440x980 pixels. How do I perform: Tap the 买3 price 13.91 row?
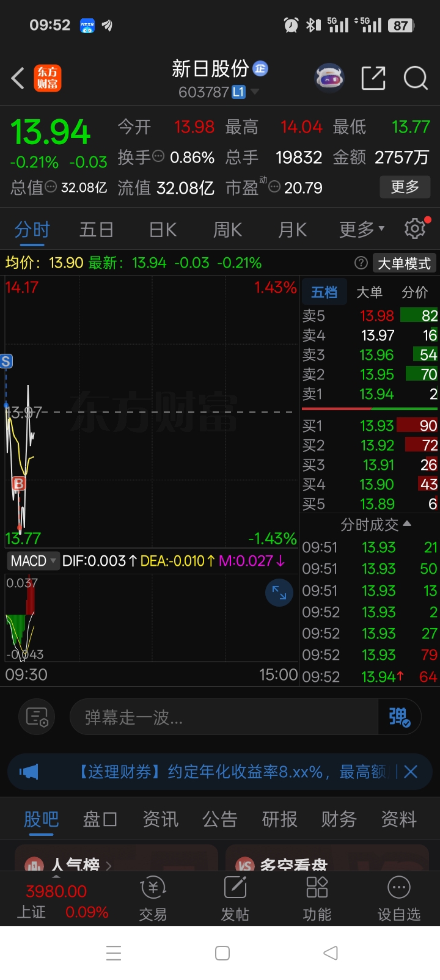(370, 464)
